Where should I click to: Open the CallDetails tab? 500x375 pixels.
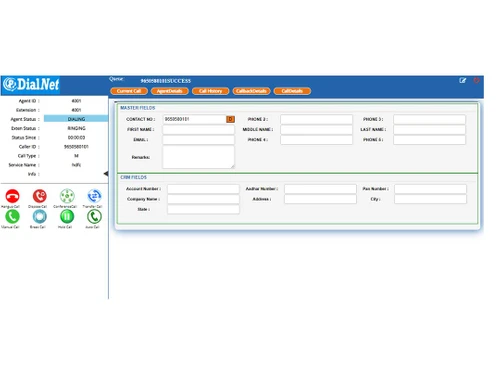(x=292, y=91)
